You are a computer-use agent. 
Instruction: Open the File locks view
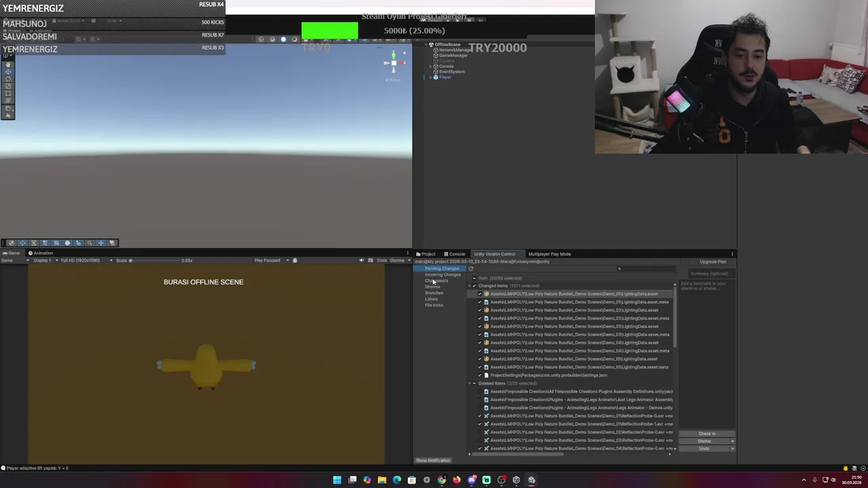(434, 305)
